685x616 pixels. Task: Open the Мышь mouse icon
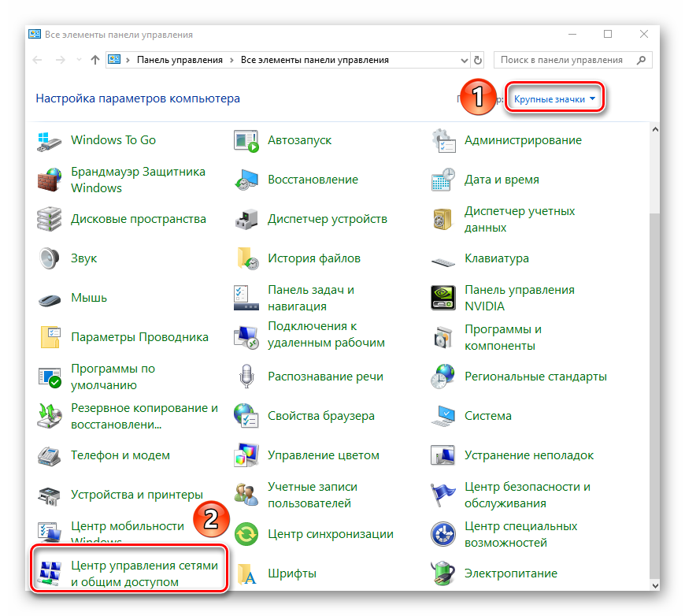pos(49,300)
